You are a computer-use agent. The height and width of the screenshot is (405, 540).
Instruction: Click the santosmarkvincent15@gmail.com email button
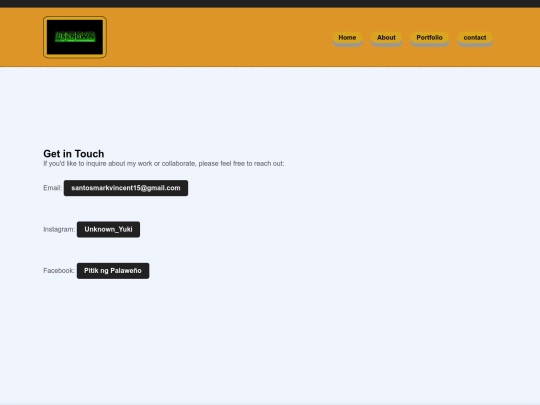tap(126, 188)
